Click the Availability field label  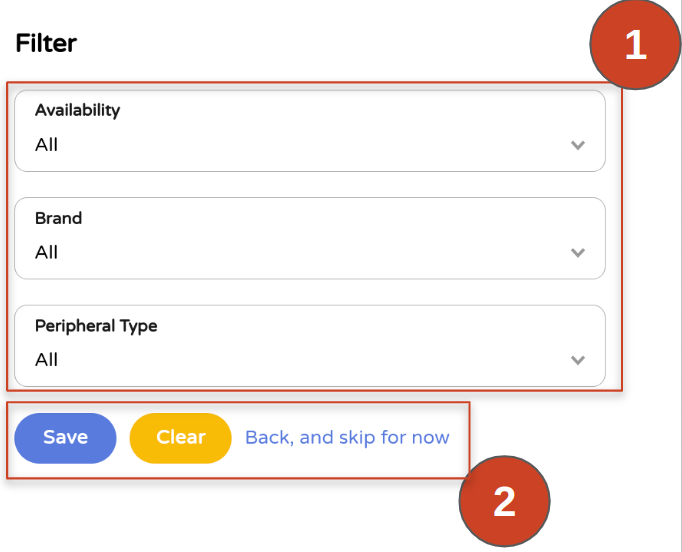point(77,110)
